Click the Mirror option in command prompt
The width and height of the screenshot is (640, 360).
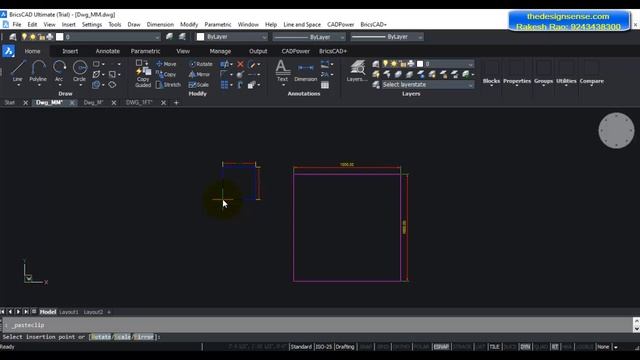[x=144, y=337]
